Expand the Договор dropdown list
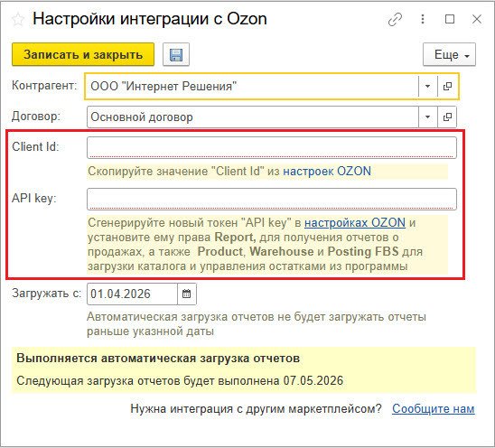 428,117
